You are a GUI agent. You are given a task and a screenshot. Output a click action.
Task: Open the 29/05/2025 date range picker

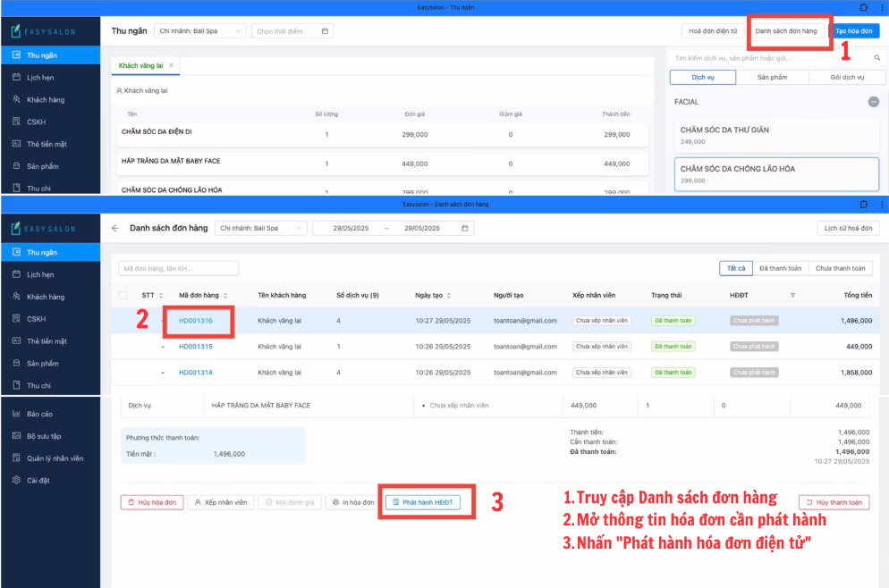click(x=393, y=228)
